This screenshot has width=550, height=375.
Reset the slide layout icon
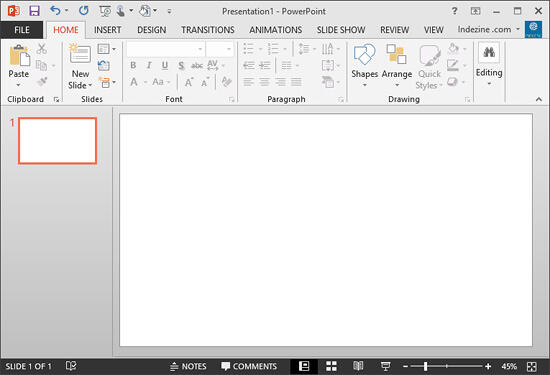tap(103, 65)
